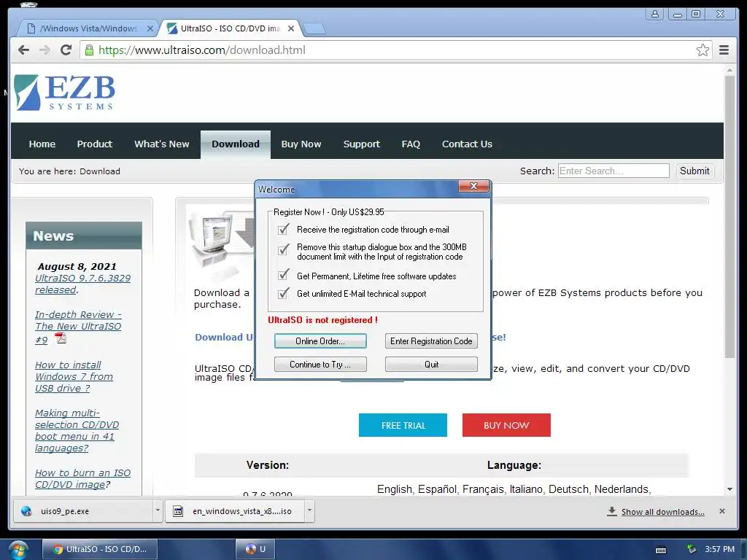Expand the uiso9_pe.exe download options arrow
This screenshot has height=560, width=747.
click(x=158, y=511)
